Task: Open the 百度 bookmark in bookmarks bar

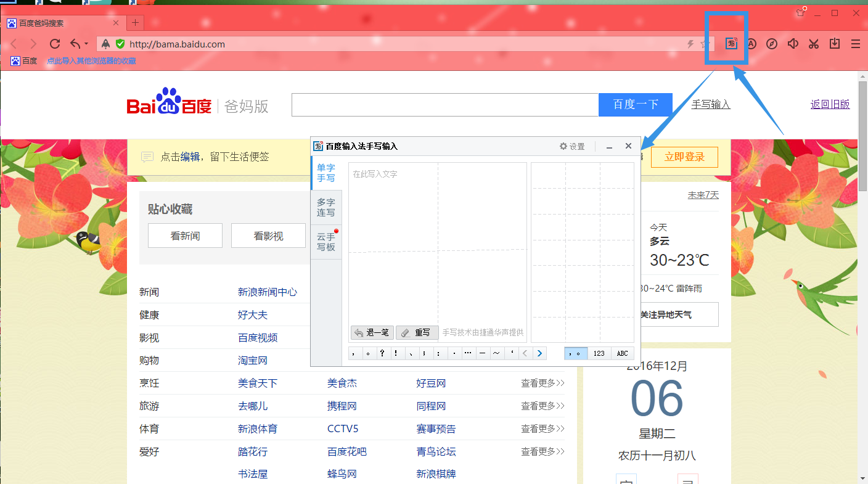Action: [x=24, y=61]
